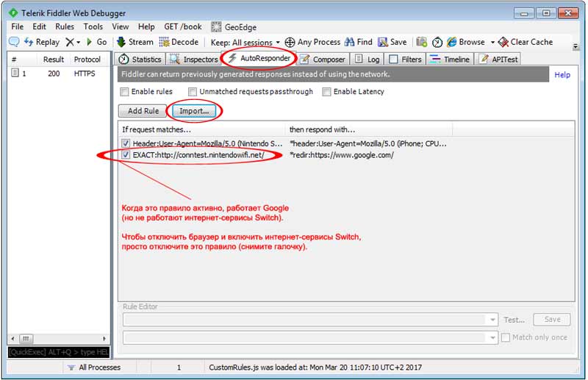Viewport: 588px width, 380px height.
Task: Switch to the Inspectors tab
Action: [194, 60]
